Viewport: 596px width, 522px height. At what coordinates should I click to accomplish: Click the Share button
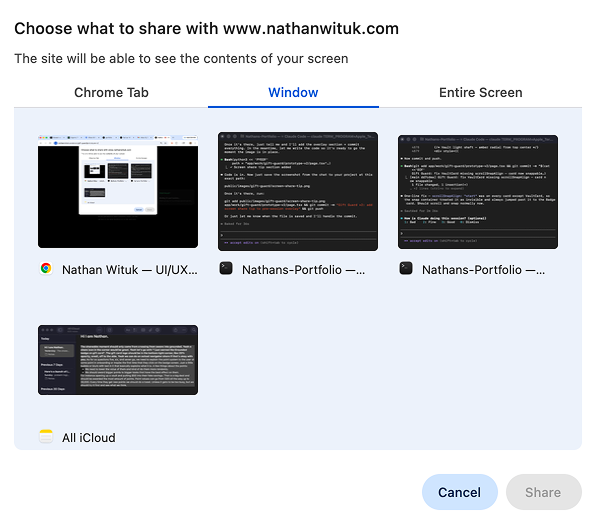pos(543,492)
